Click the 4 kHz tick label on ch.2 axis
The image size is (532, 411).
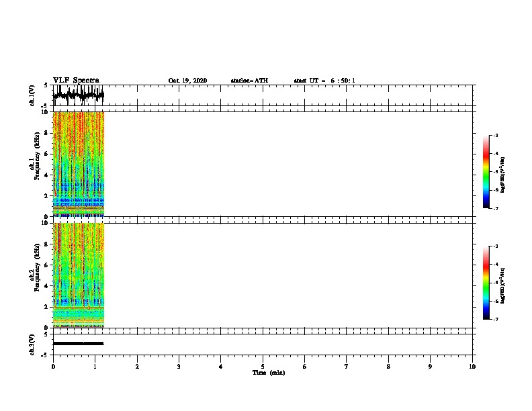[x=46, y=286]
